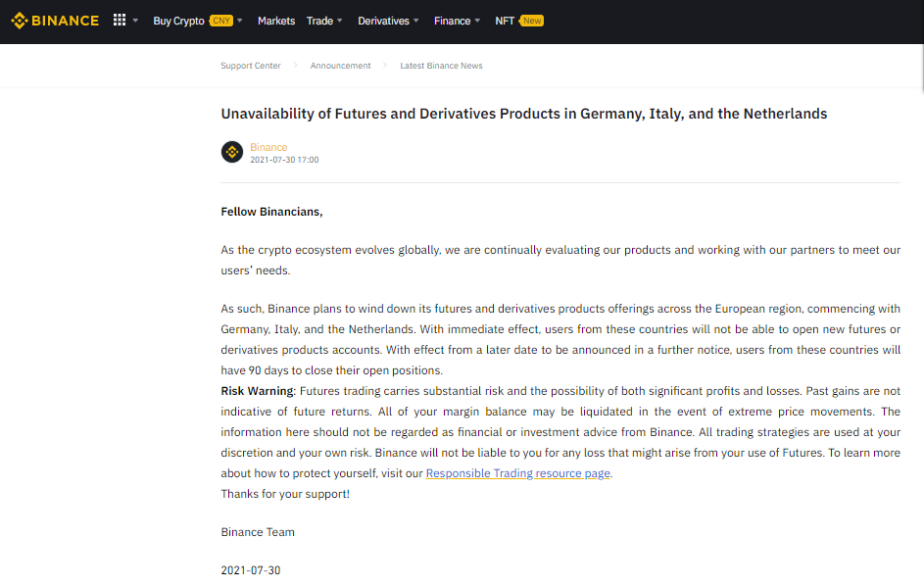Open the Trade menu
924x587 pixels.
319,21
